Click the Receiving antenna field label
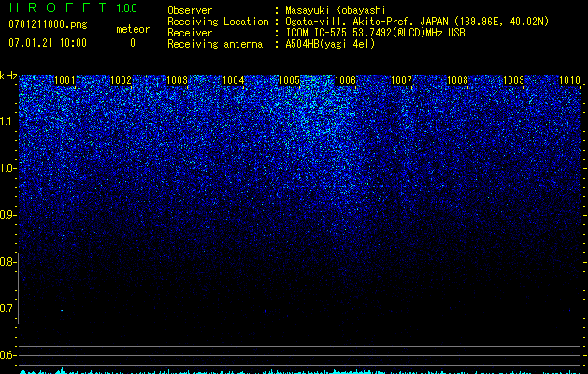Screen dimensions: 588x374 coord(215,44)
